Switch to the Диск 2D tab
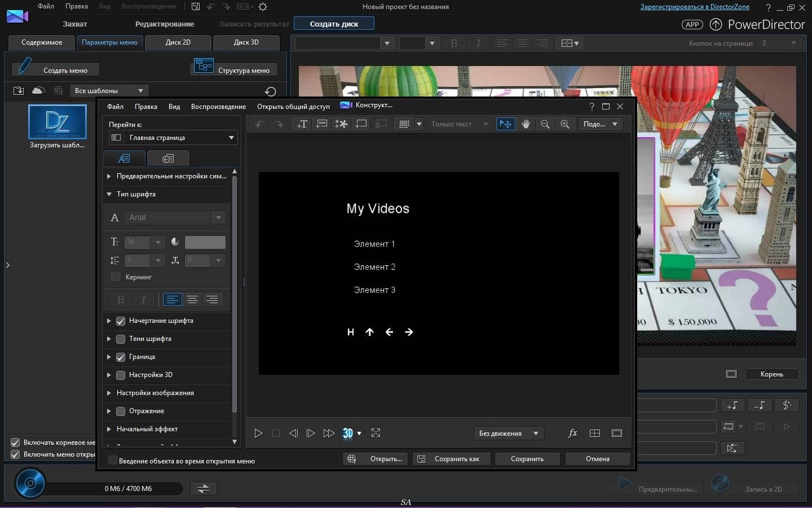 [178, 42]
